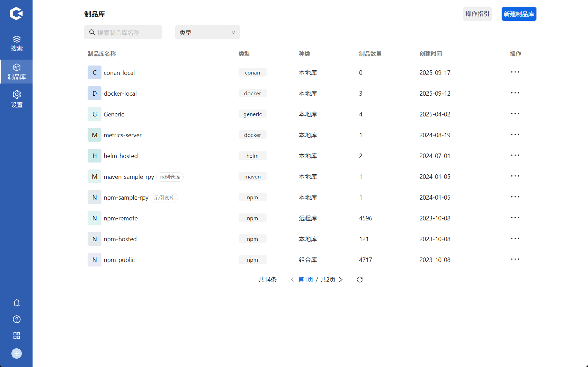Open the 搜索 panel from the sidebar
This screenshot has width=588, height=367.
click(16, 42)
